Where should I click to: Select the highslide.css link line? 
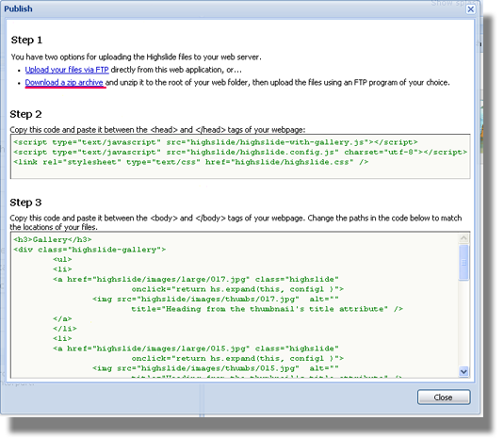(x=191, y=162)
